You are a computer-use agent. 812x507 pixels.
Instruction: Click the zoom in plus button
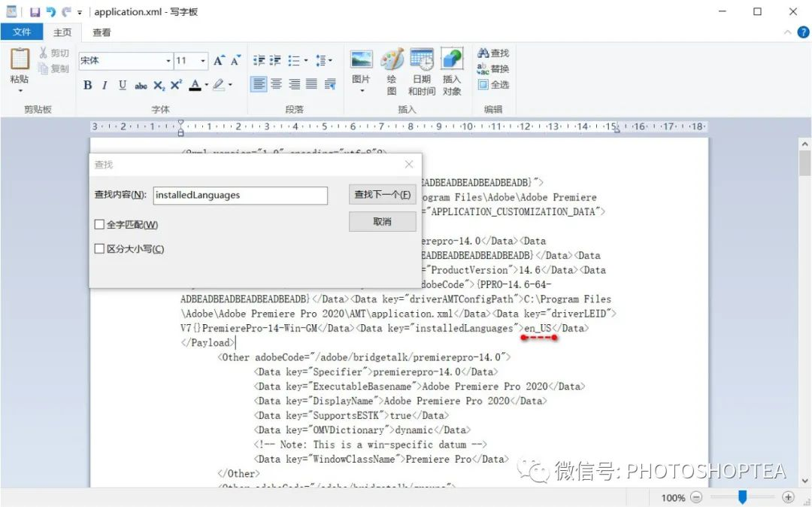[x=788, y=497]
